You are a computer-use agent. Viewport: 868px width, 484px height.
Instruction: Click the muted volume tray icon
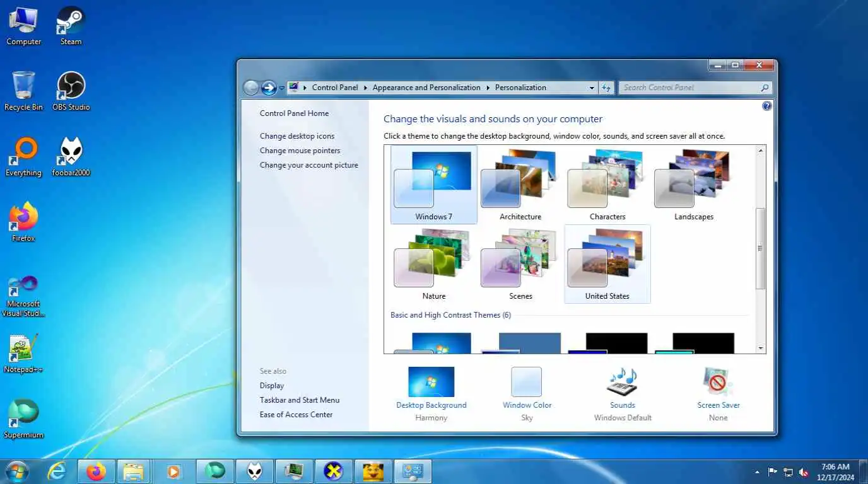(x=804, y=472)
